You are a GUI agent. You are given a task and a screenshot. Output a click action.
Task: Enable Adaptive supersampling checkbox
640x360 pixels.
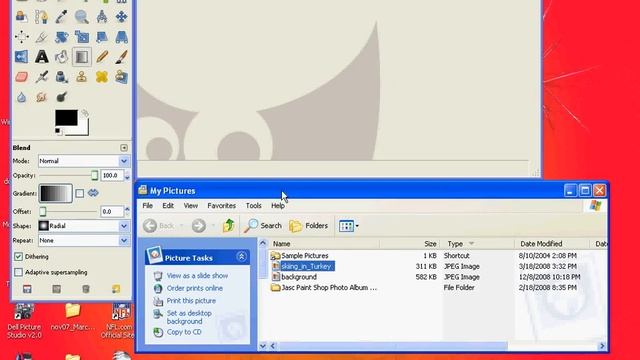coord(18,272)
